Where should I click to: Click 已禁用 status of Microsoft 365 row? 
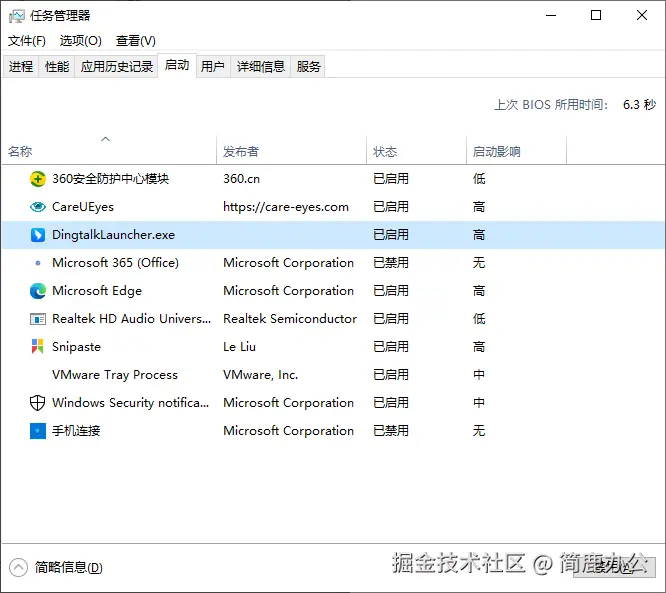pyautogui.click(x=391, y=263)
